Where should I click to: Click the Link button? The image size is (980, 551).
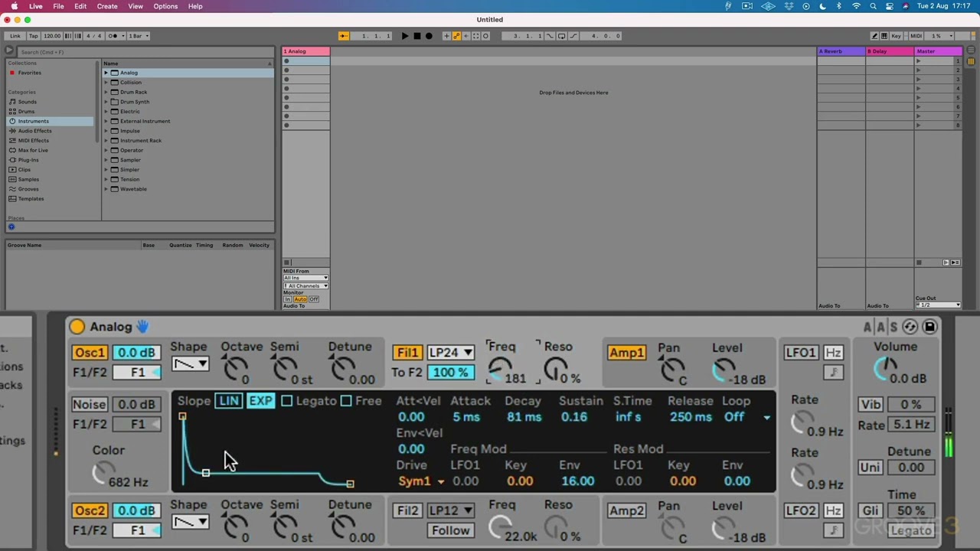click(15, 36)
